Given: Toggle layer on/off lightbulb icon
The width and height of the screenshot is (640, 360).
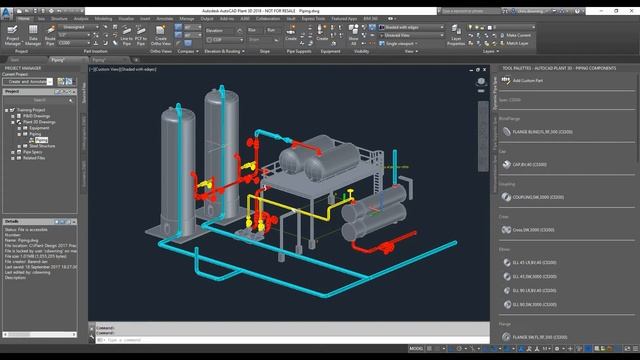Looking at the screenshot, I should [x=471, y=27].
